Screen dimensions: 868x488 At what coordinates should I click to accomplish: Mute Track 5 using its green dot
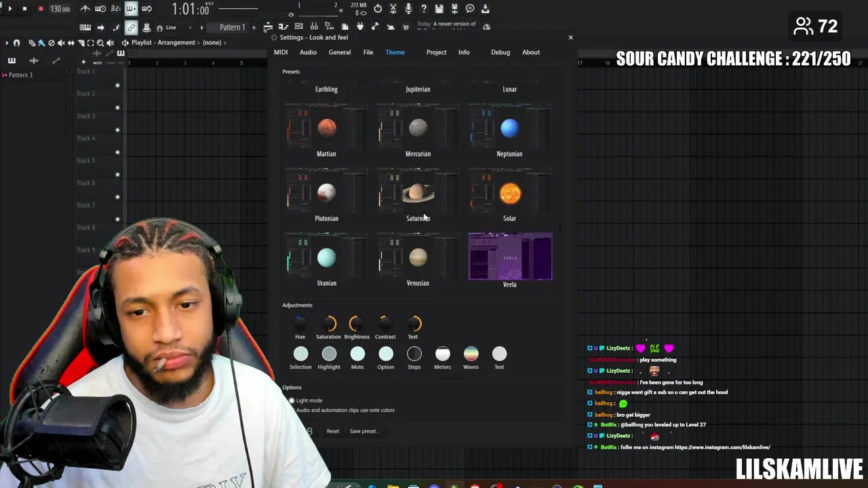(x=117, y=175)
